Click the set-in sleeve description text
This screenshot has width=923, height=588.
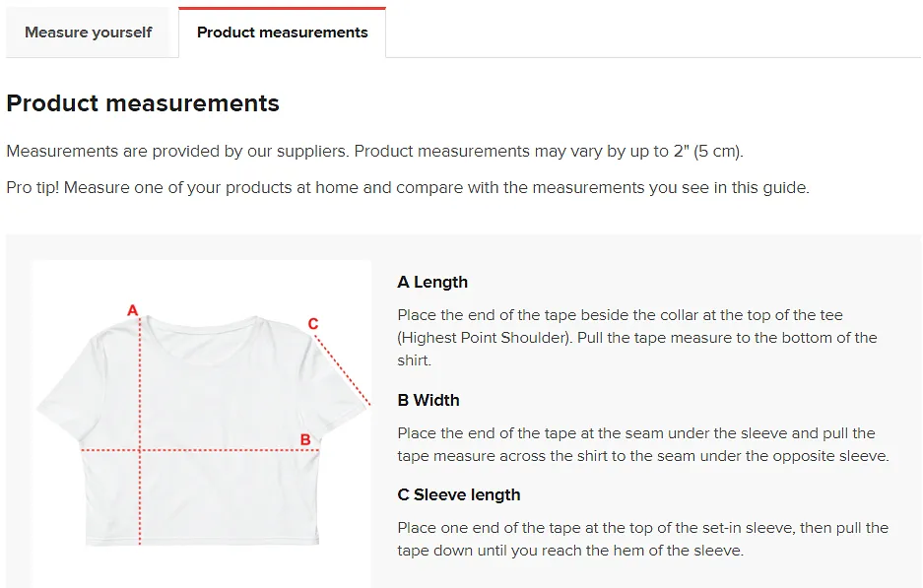643,539
